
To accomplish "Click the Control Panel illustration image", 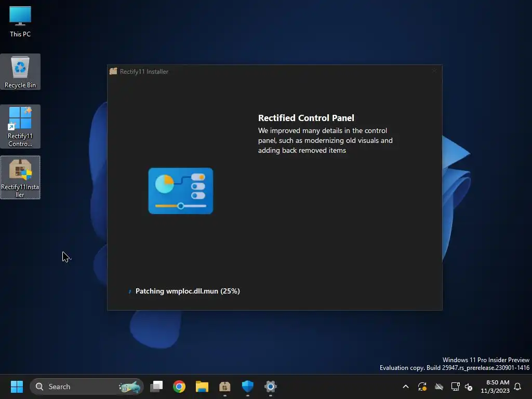I will click(x=180, y=191).
